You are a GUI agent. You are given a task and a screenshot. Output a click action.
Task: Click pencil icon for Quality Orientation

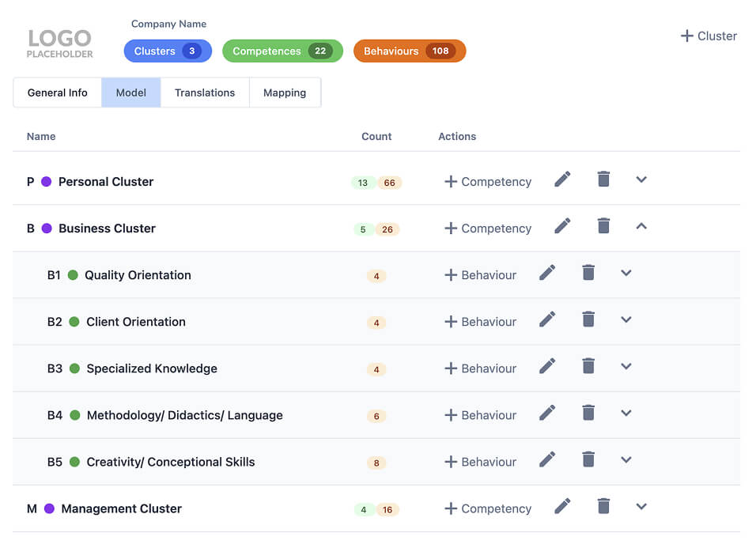(x=547, y=273)
